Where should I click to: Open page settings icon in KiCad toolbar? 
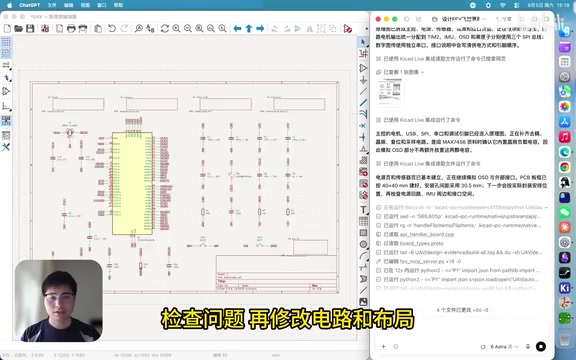[59, 28]
